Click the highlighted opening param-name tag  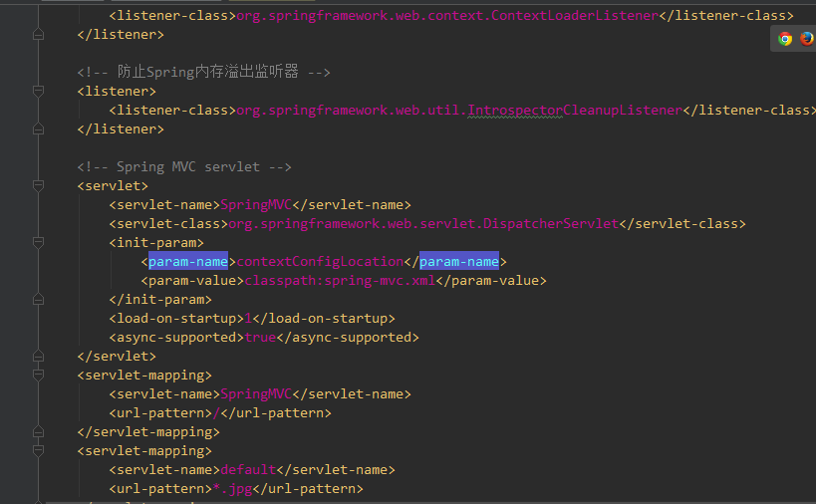click(188, 262)
